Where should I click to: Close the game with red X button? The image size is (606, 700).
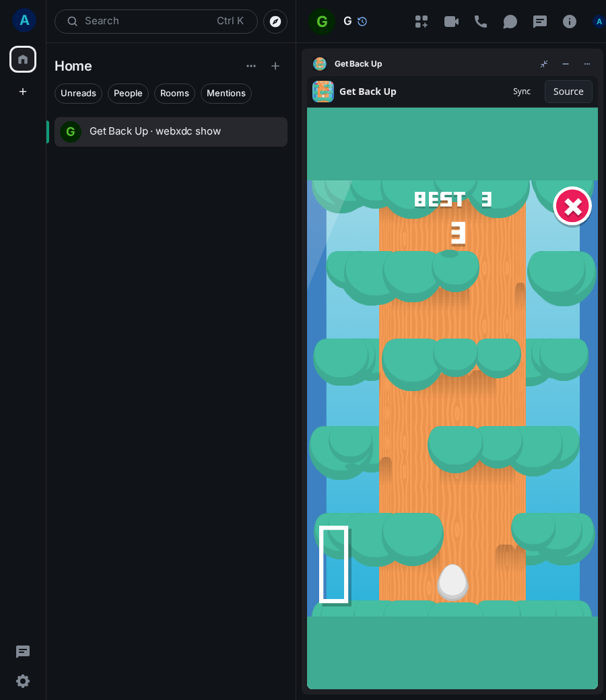point(572,206)
